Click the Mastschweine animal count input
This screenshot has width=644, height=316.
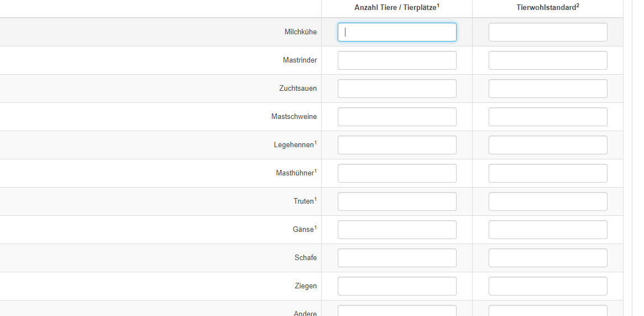397,117
